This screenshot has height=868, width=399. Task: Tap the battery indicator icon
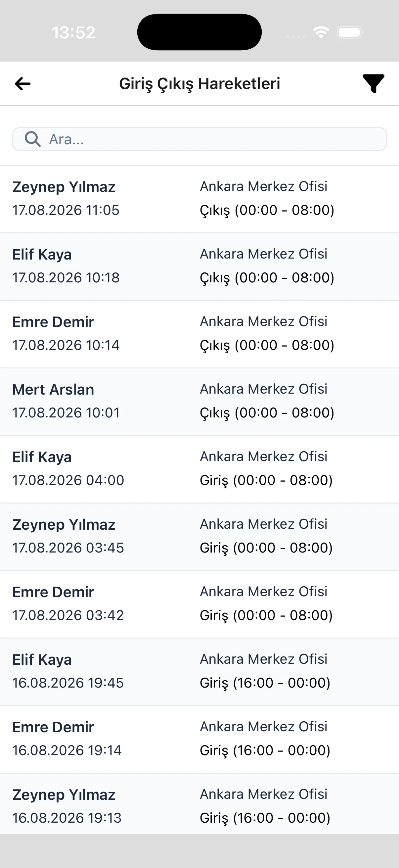pyautogui.click(x=350, y=32)
